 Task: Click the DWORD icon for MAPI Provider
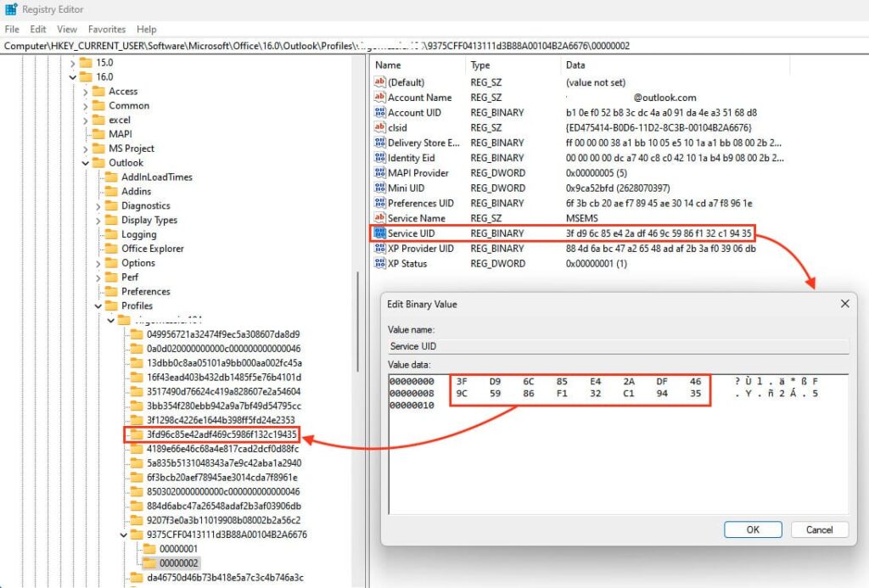tap(380, 173)
